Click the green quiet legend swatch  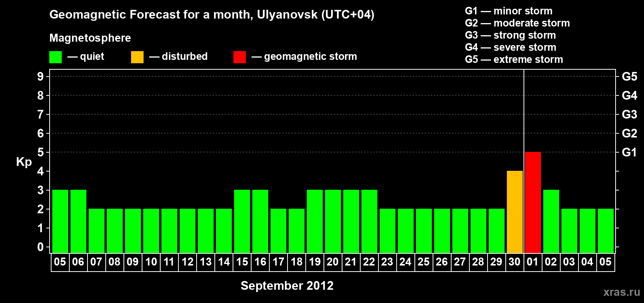tap(55, 57)
